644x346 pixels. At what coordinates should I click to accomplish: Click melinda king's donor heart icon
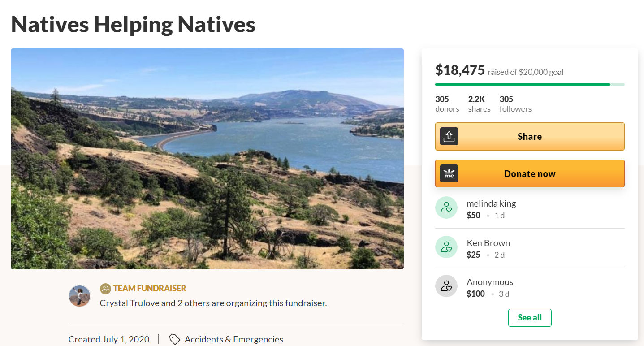tap(446, 208)
